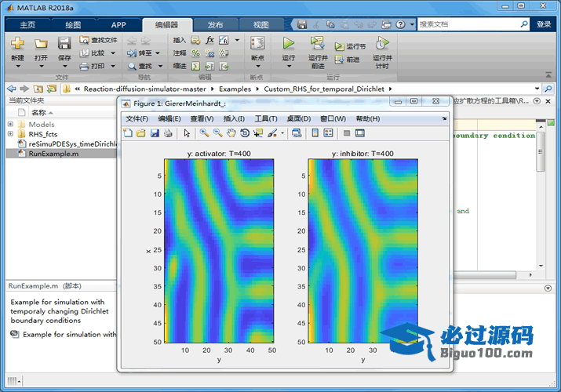Open the Desktop (桌面) menu in Figure 1

click(x=299, y=118)
